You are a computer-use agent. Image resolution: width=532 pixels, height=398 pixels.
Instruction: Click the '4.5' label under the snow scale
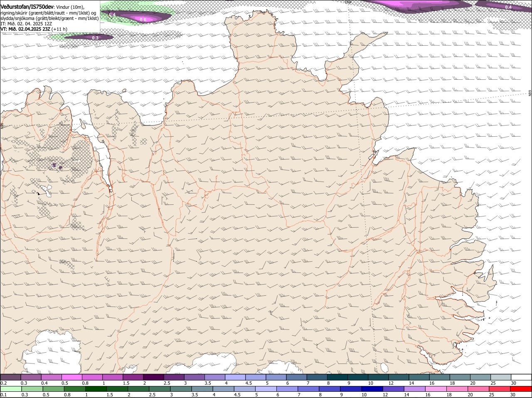[249, 383]
